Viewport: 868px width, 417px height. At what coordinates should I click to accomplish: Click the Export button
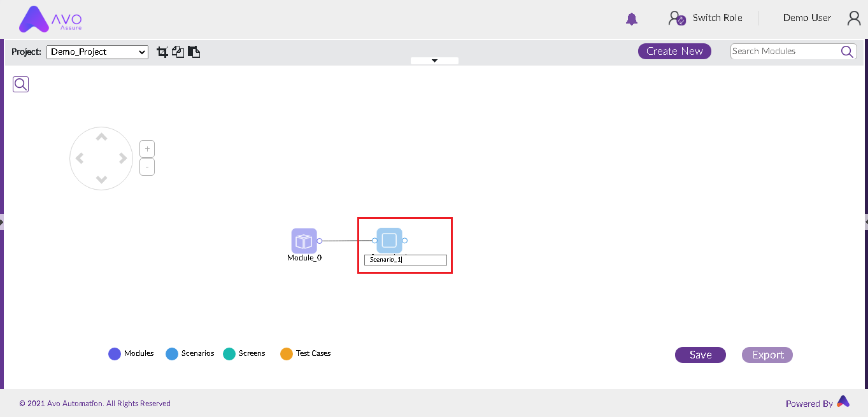point(767,355)
